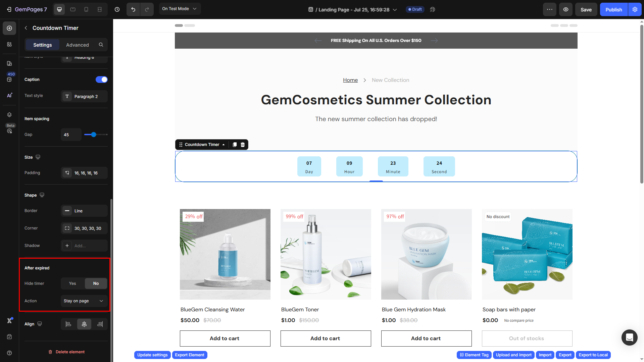Follow the Home breadcrumb link
Viewport: 644px width, 362px height.
point(350,80)
